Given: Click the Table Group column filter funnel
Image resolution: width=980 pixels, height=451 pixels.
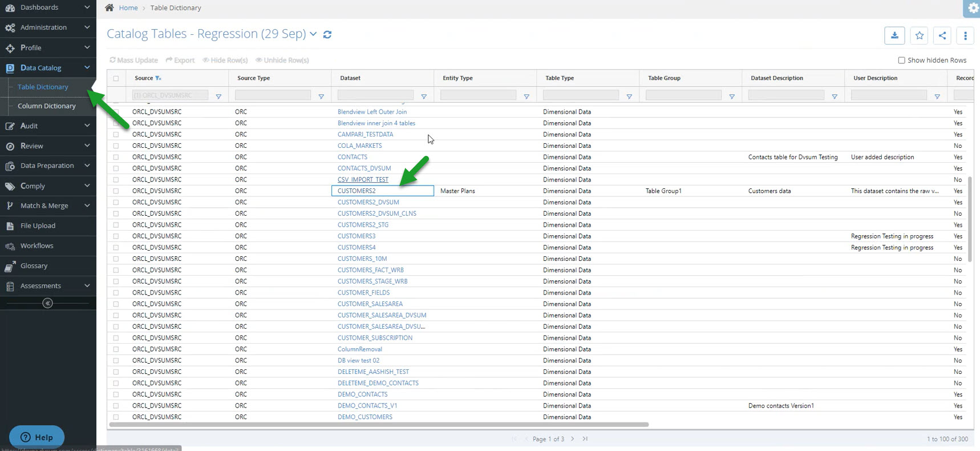Looking at the screenshot, I should tap(732, 96).
